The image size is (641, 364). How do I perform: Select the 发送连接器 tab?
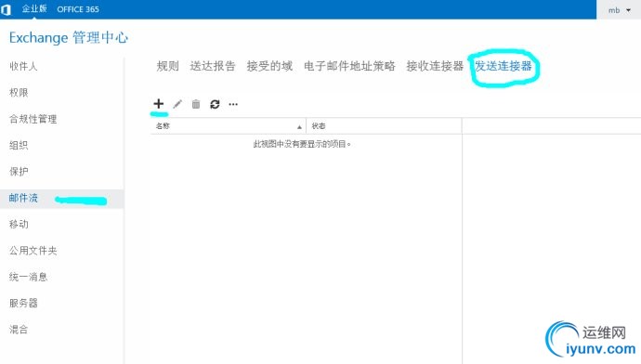click(x=504, y=66)
